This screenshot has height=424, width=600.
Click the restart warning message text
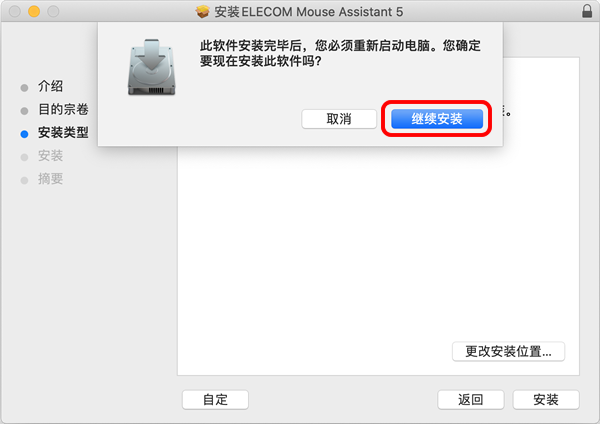(x=340, y=53)
